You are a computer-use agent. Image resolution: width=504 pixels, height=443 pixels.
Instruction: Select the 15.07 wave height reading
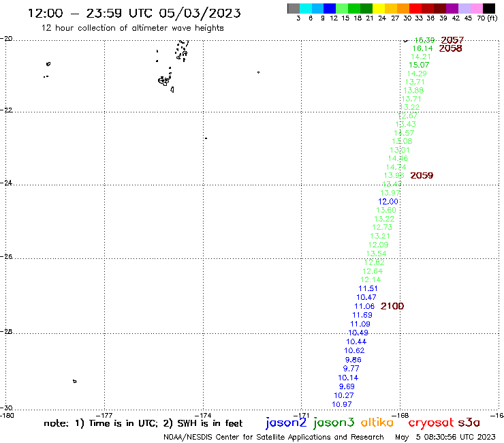[x=419, y=65]
